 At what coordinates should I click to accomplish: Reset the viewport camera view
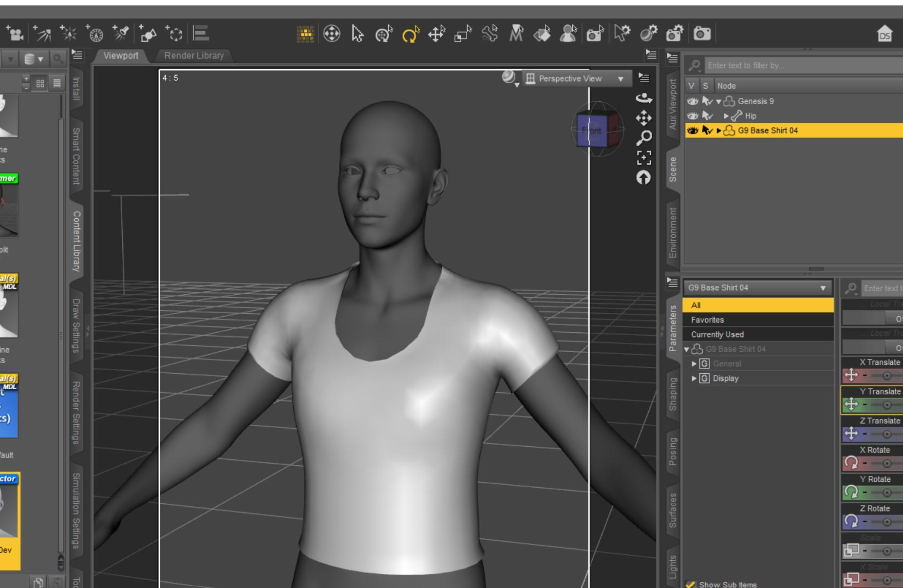(644, 178)
